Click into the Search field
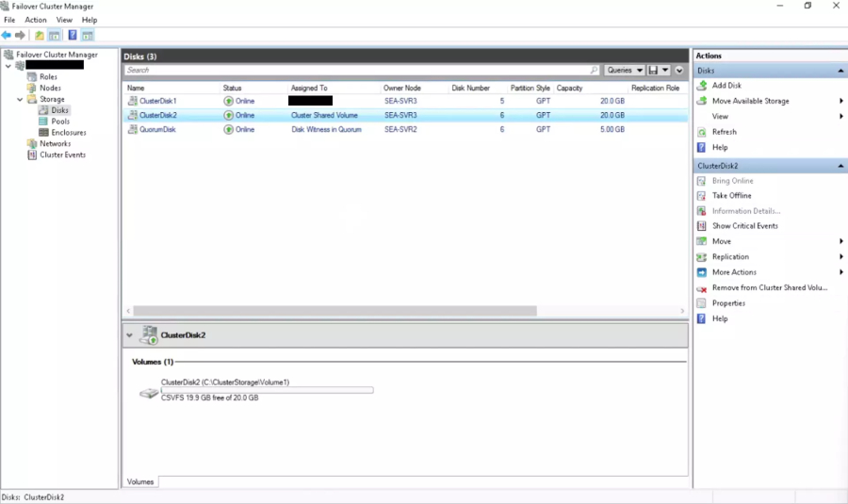Viewport: 848px width, 504px height. [358, 71]
